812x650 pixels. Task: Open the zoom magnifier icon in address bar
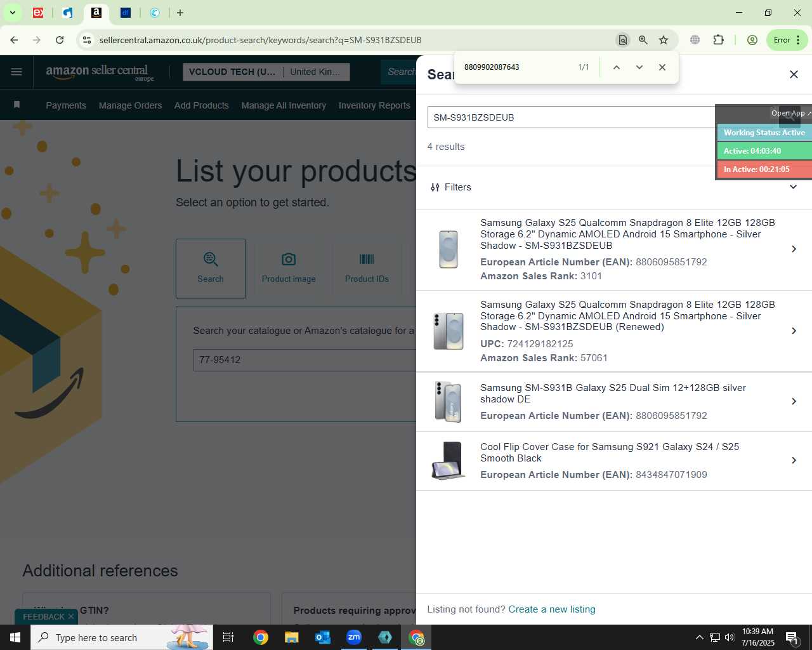click(643, 40)
